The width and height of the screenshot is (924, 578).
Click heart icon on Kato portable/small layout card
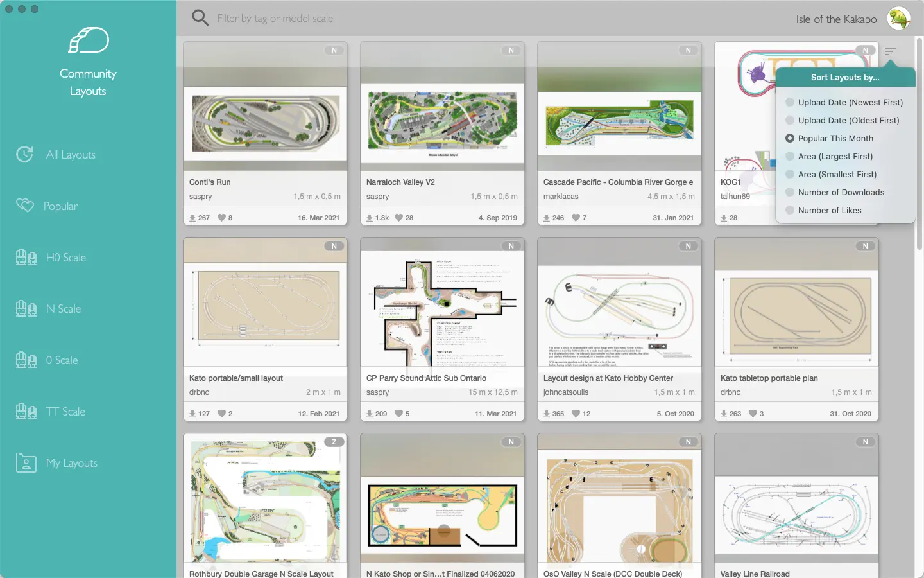point(221,414)
